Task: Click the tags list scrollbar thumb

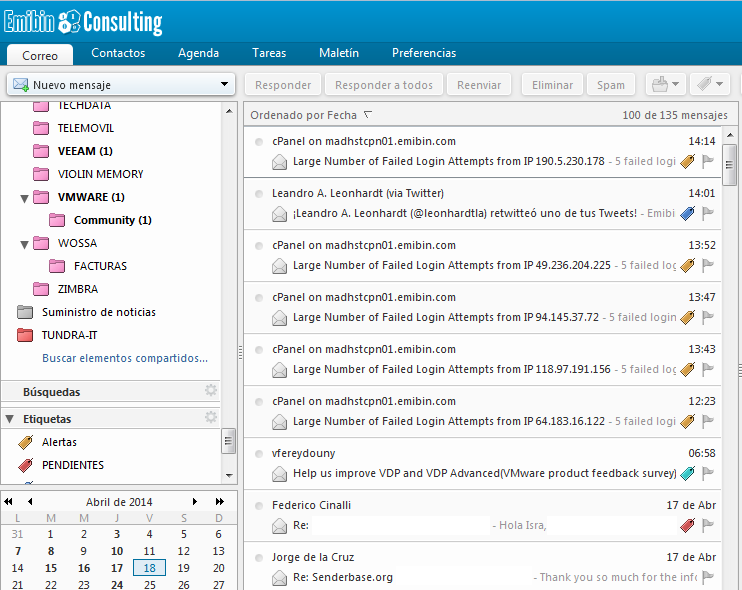Action: (229, 441)
